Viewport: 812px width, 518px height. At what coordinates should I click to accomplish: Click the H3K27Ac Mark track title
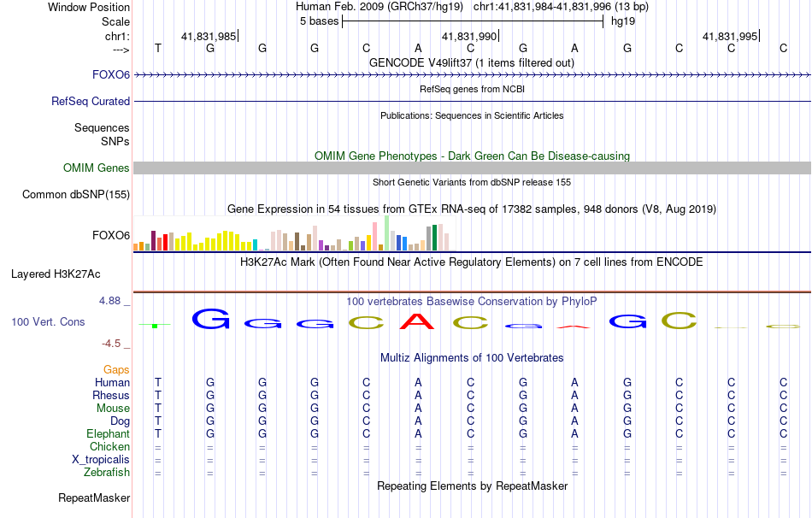tap(472, 262)
